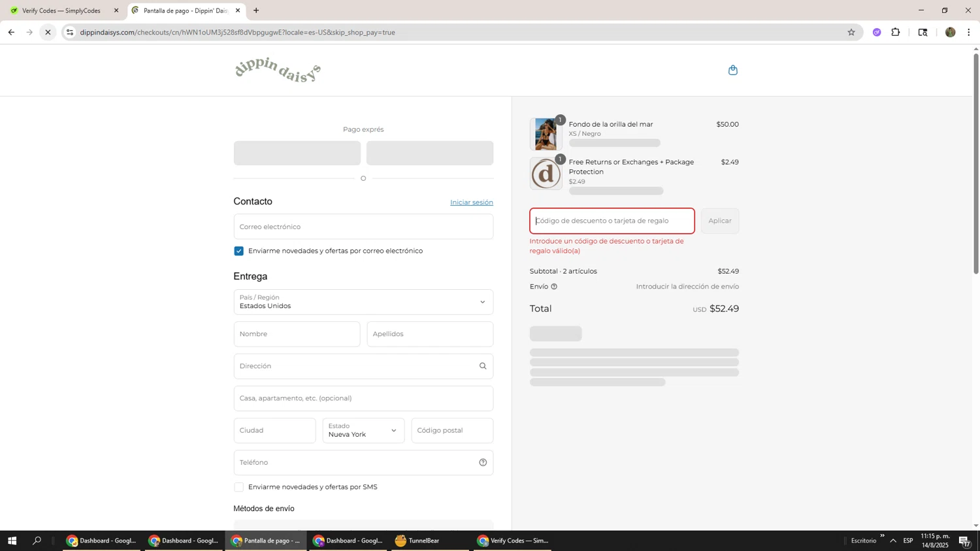Click the Dippin' Daisy's logo
This screenshot has height=551, width=980.
pyautogui.click(x=278, y=70)
